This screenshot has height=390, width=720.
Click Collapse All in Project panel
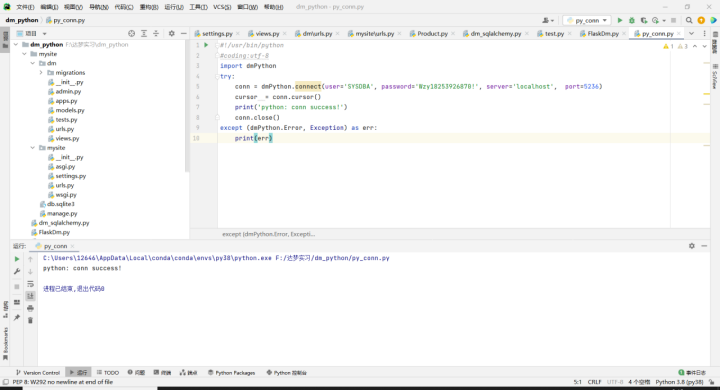156,34
